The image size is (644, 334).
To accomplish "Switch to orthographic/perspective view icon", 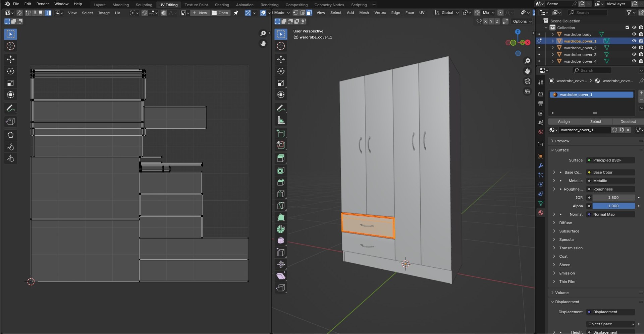I will (x=527, y=91).
